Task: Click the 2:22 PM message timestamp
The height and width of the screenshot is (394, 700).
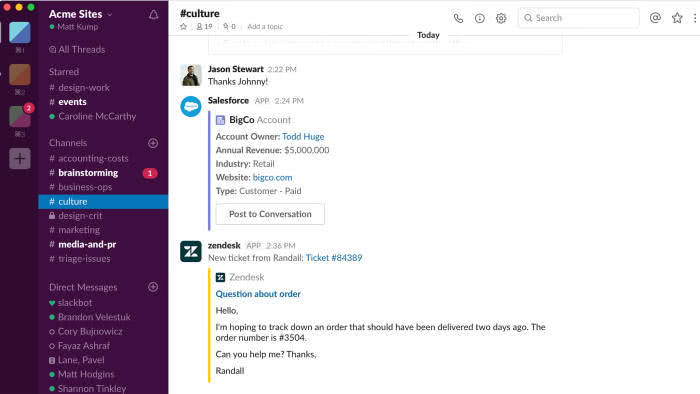Action: click(x=282, y=69)
